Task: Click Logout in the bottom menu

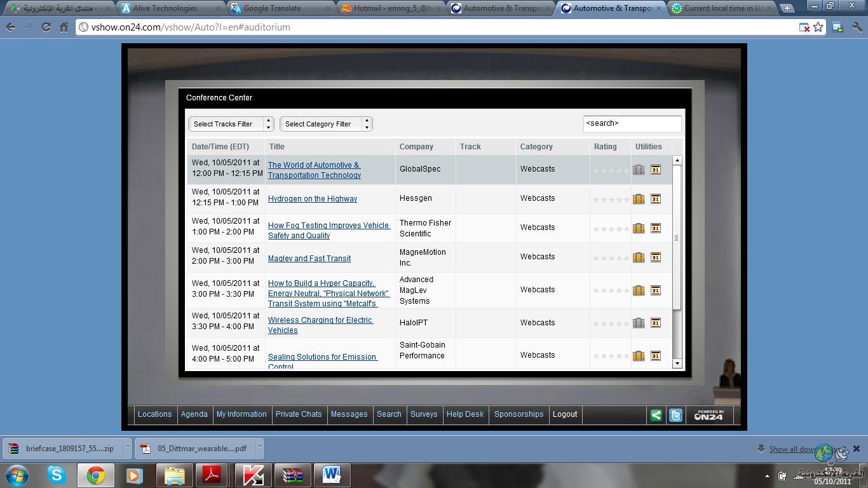Action: (x=565, y=414)
